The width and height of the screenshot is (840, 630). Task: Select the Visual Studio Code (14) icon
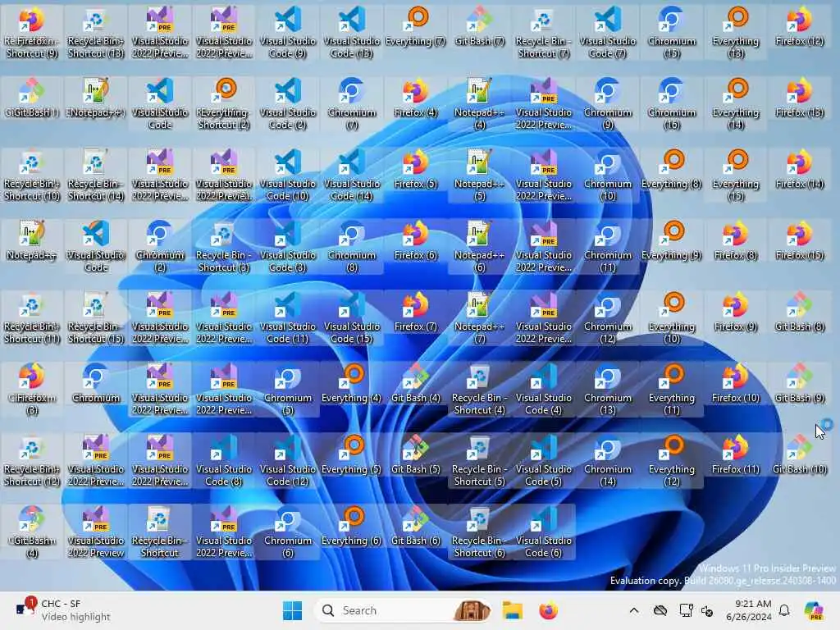351,176
